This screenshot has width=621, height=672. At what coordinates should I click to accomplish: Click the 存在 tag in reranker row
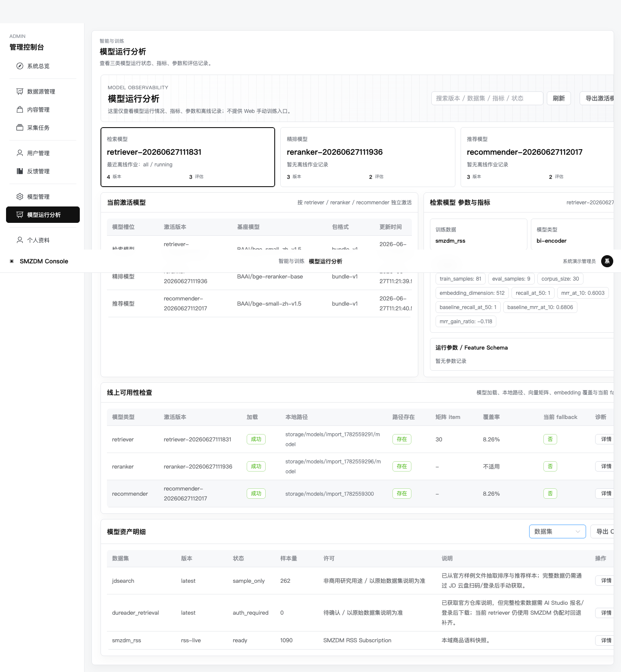402,466
